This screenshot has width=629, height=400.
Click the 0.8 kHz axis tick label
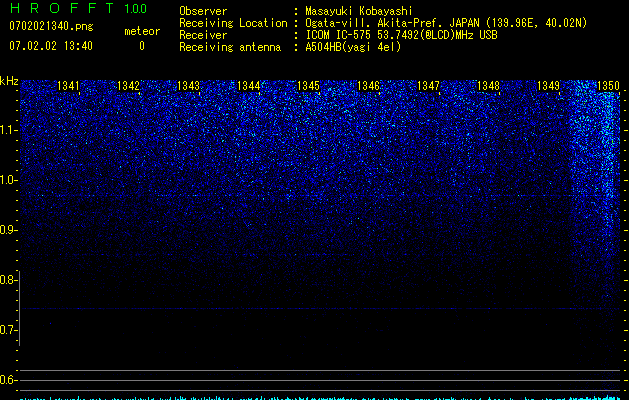point(8,280)
